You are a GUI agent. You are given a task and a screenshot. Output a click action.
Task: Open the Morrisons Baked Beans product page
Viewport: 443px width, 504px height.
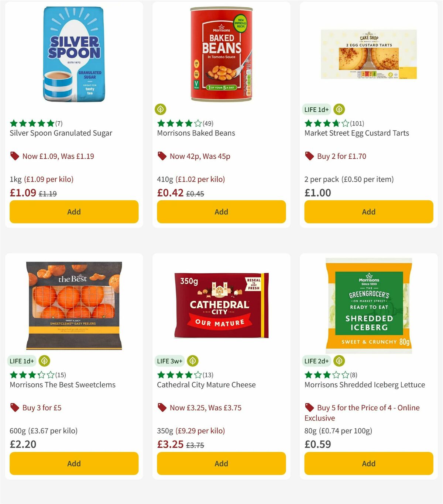tap(196, 133)
